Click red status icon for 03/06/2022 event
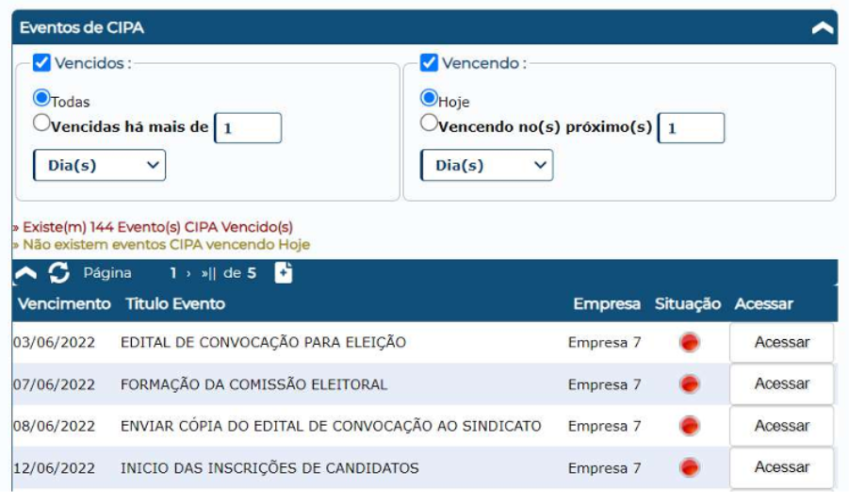Viewport: 849px width, 504px height. (690, 343)
